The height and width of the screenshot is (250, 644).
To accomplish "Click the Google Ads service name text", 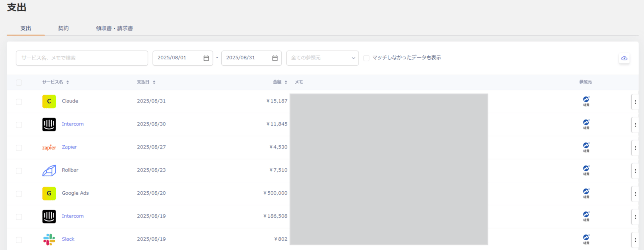I will pyautogui.click(x=75, y=193).
